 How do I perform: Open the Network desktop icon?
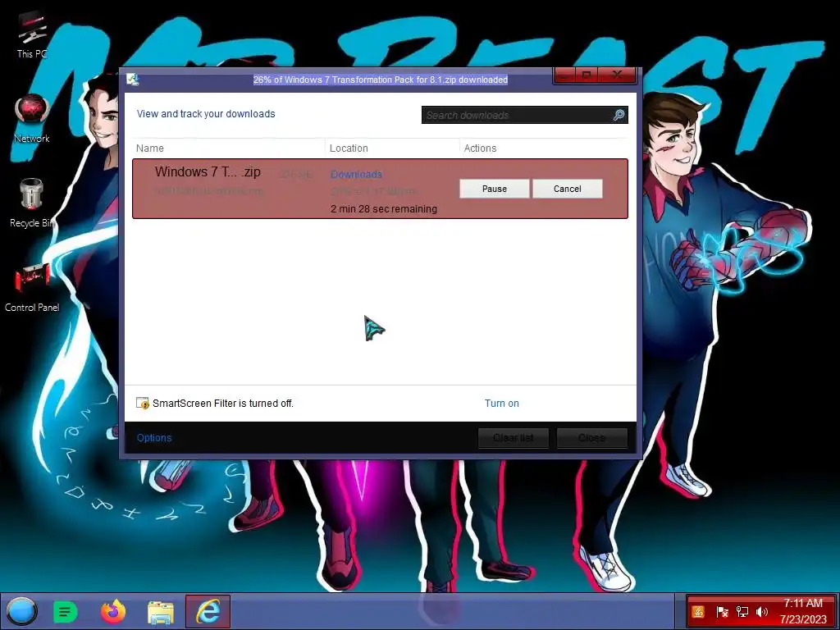[32, 119]
